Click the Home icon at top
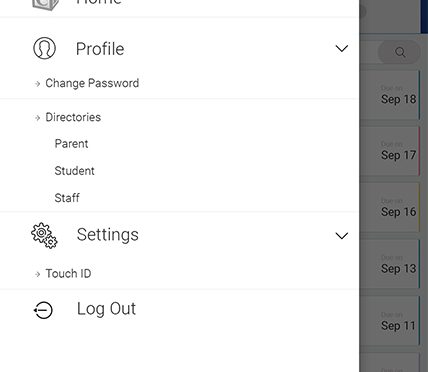This screenshot has height=372, width=428. [x=45, y=4]
